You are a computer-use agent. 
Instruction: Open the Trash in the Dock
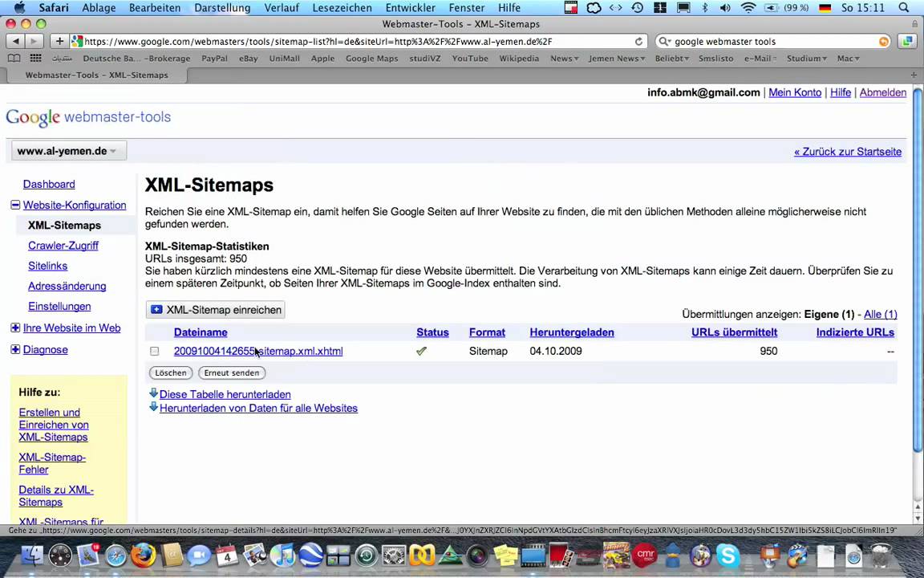click(x=881, y=556)
